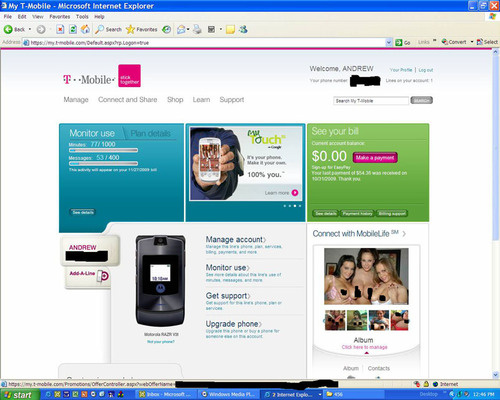Screen dimensions: 500x400
Task: Print the page with the printer icon
Action: click(x=197, y=29)
